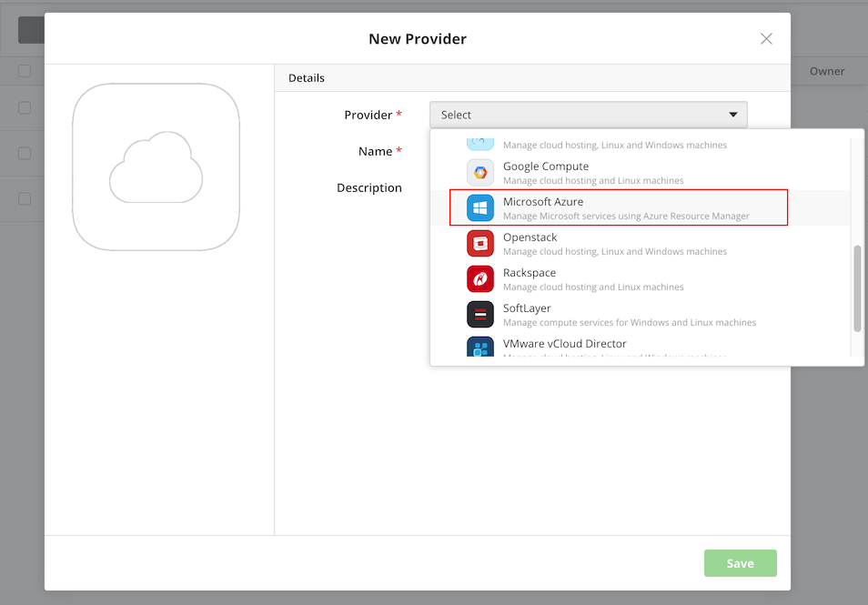Click the Rackspace red icon
Image resolution: width=868 pixels, height=605 pixels.
click(479, 279)
